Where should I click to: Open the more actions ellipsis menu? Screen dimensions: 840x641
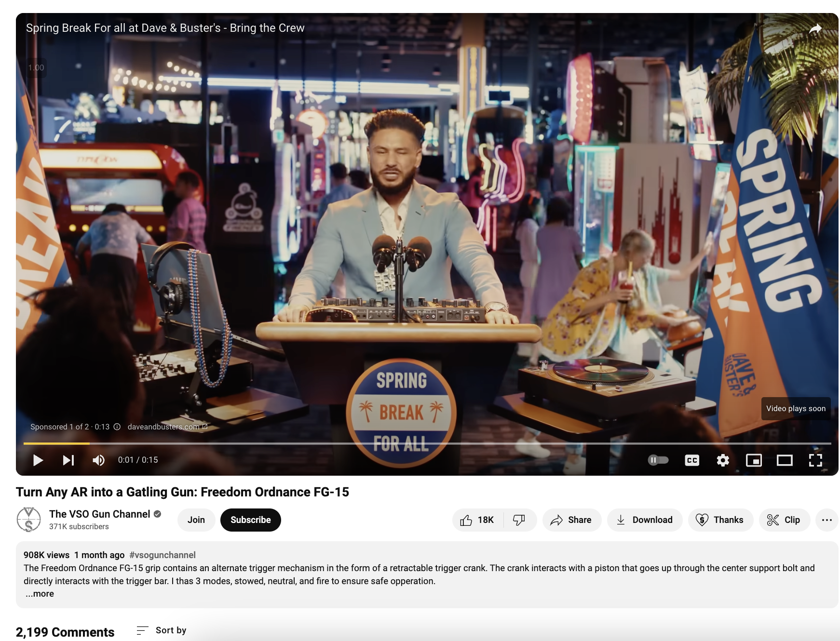(826, 520)
